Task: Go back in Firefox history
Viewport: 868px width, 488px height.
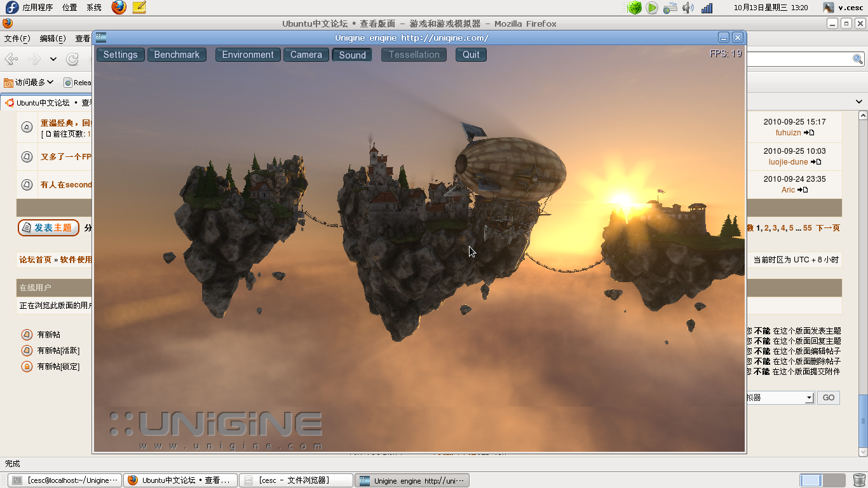Action: pyautogui.click(x=11, y=59)
